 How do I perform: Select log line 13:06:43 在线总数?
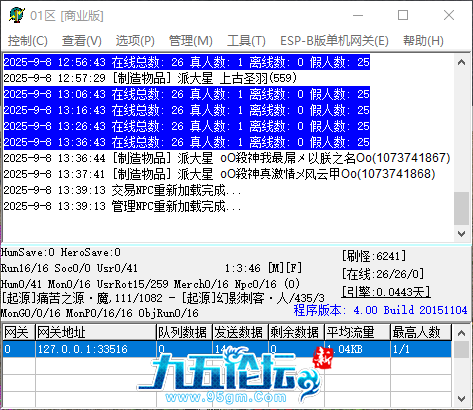(187, 94)
